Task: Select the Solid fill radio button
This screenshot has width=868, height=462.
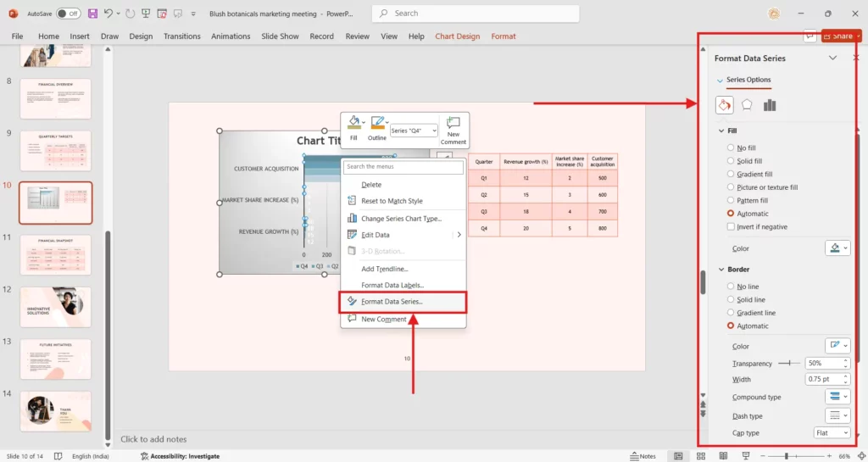Action: click(x=731, y=161)
